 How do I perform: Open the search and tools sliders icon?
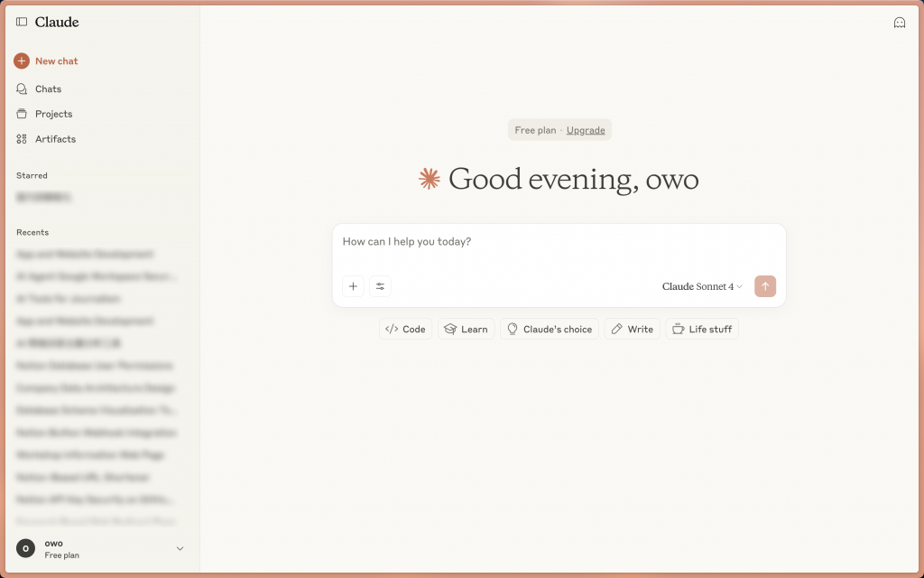pyautogui.click(x=380, y=286)
